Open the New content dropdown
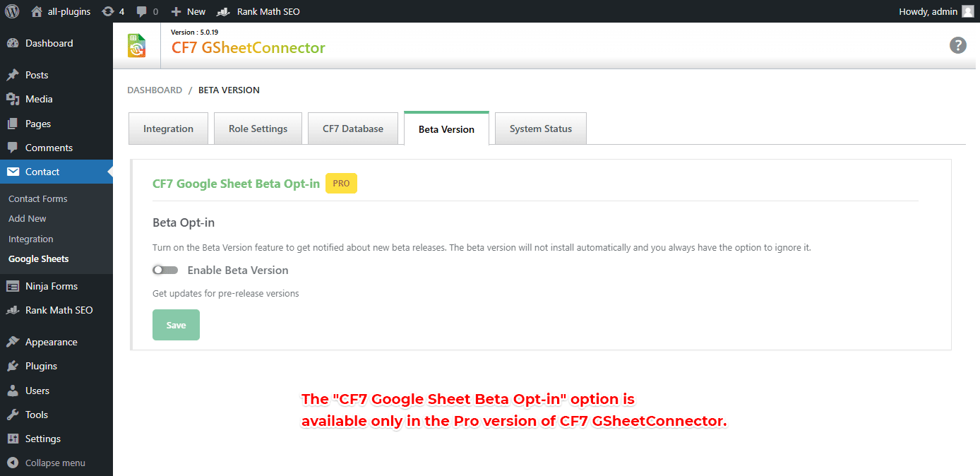The width and height of the screenshot is (980, 476). pyautogui.click(x=189, y=11)
